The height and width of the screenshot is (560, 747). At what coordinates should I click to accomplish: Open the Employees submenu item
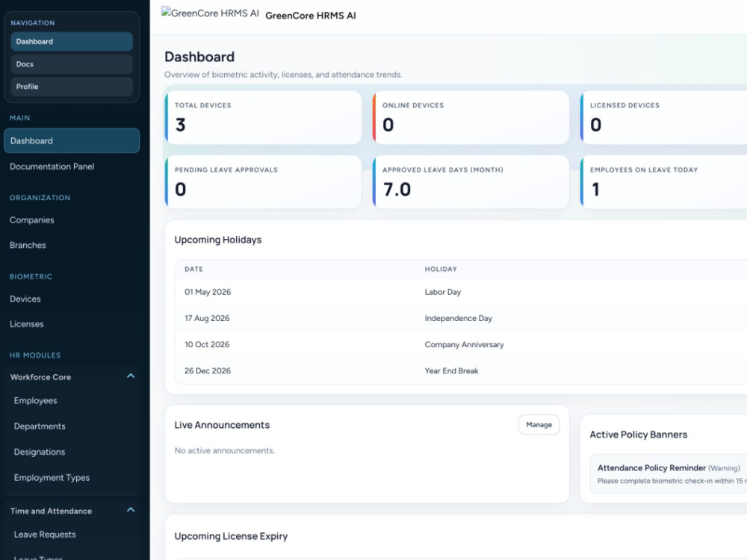(35, 400)
